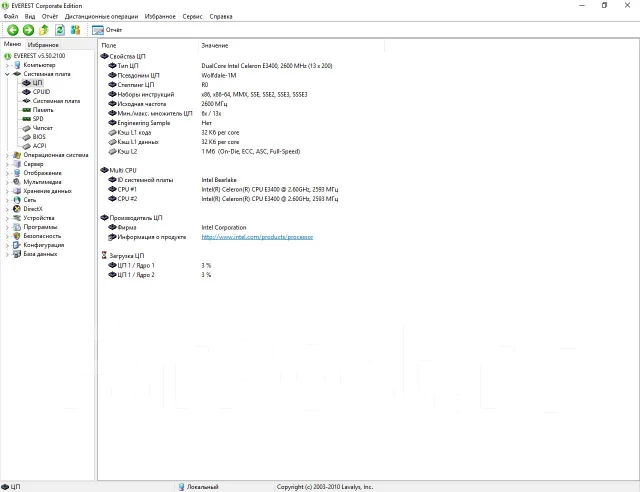Click the users toolbar icon
Viewport: 640px width, 492px height.
pyautogui.click(x=76, y=30)
